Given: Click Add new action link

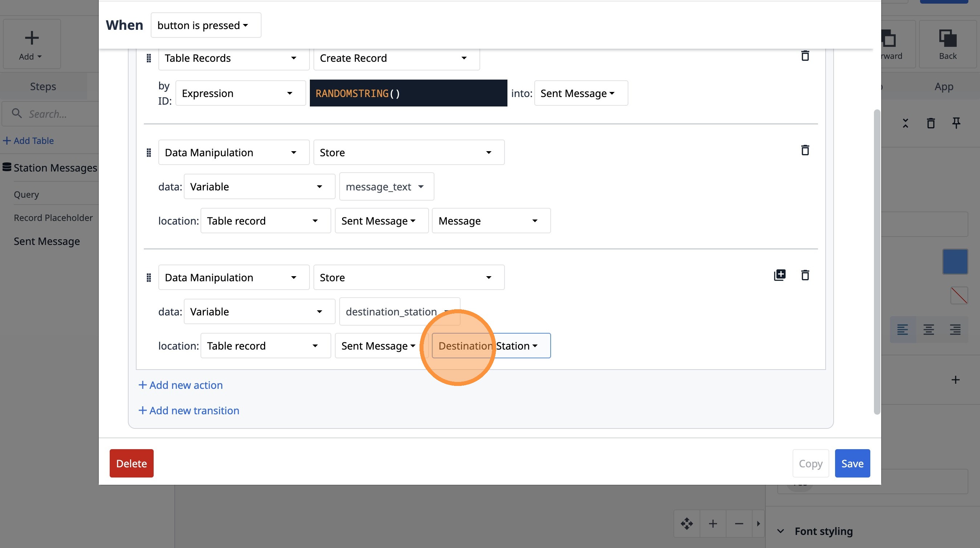Looking at the screenshot, I should (181, 385).
